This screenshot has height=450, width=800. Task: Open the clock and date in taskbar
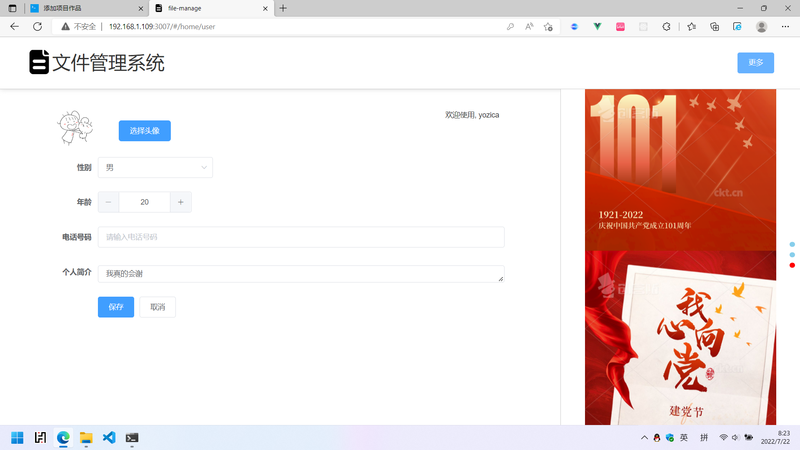776,438
